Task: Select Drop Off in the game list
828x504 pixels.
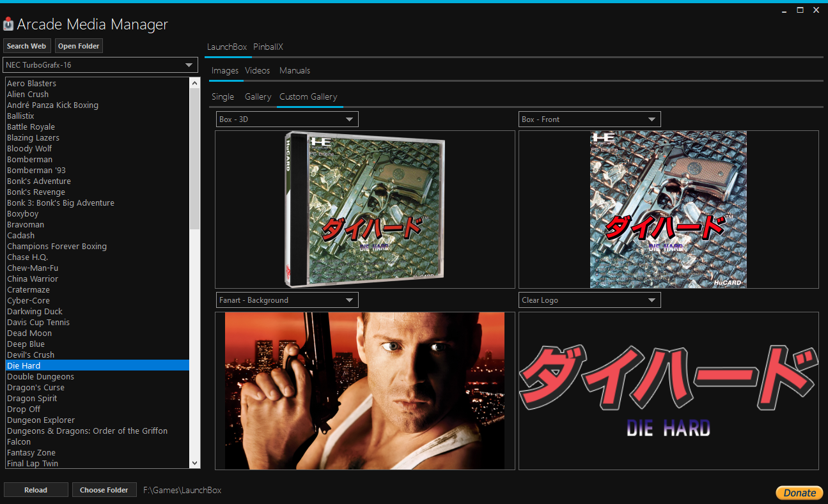Action: point(97,409)
